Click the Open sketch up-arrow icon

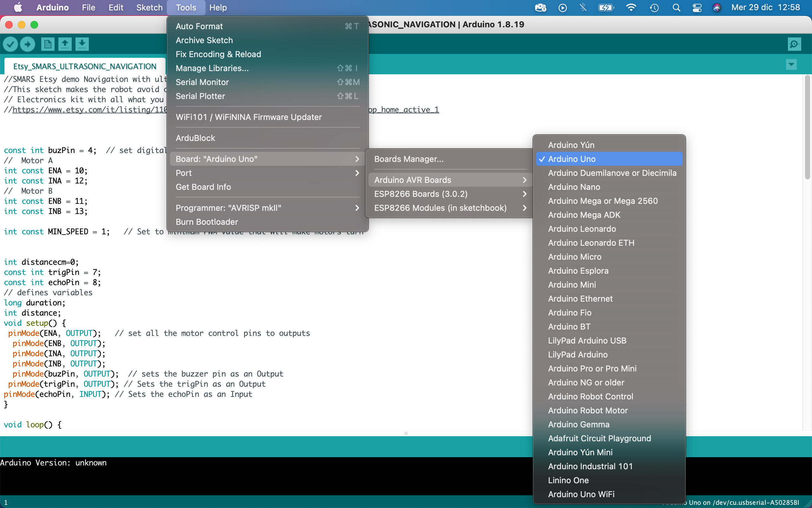coord(65,44)
